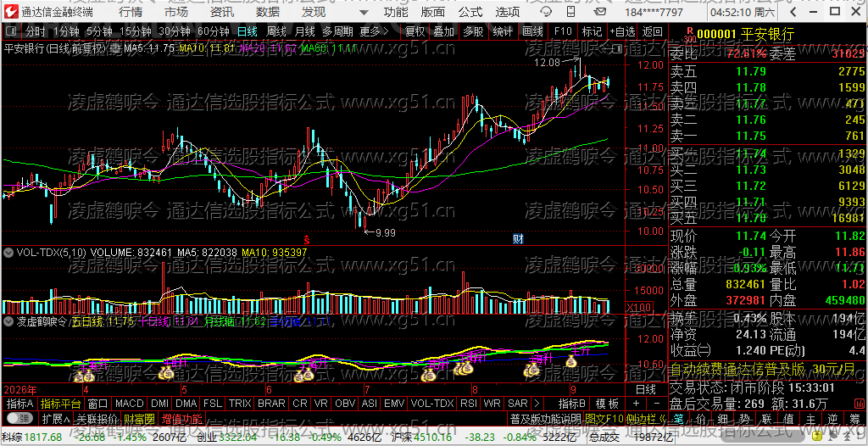The height and width of the screenshot is (446, 868).
Task: Select the 15分钟 period tab
Action: (135, 32)
